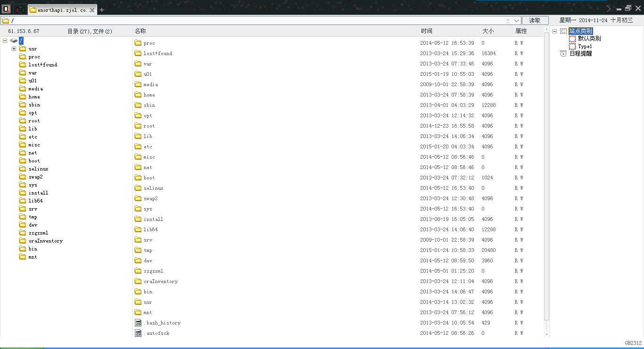The image size is (644, 349).
Task: Click GB2312 encoding in status bar
Action: (x=633, y=343)
